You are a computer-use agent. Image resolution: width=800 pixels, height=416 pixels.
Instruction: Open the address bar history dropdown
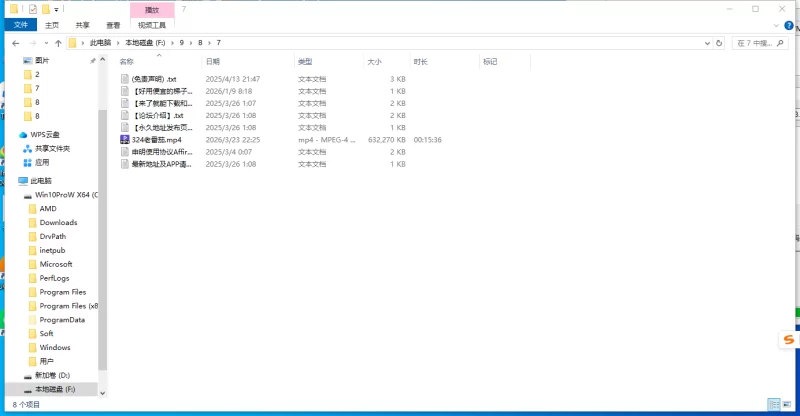[708, 43]
